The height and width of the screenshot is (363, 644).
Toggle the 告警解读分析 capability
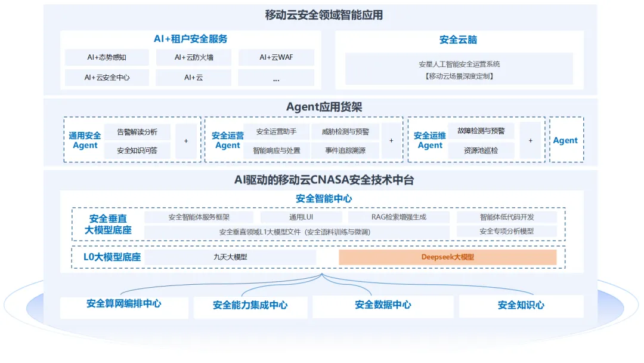137,131
